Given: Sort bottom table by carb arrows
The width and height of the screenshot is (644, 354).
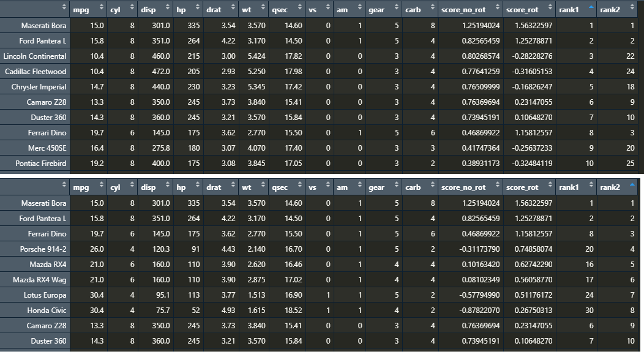Looking at the screenshot, I should 432,185.
